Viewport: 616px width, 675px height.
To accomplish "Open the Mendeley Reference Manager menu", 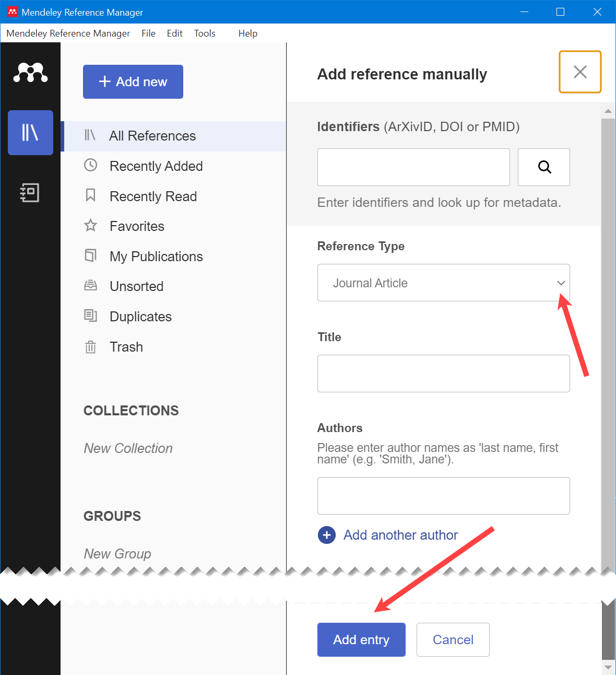I will click(x=68, y=33).
